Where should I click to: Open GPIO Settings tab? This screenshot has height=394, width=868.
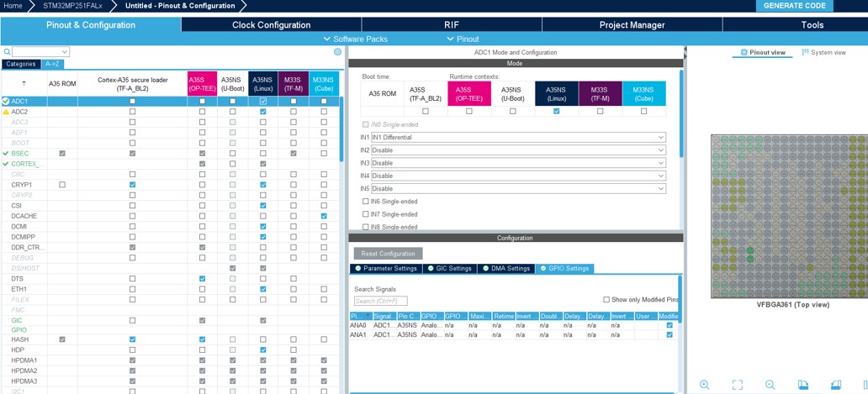coord(564,269)
